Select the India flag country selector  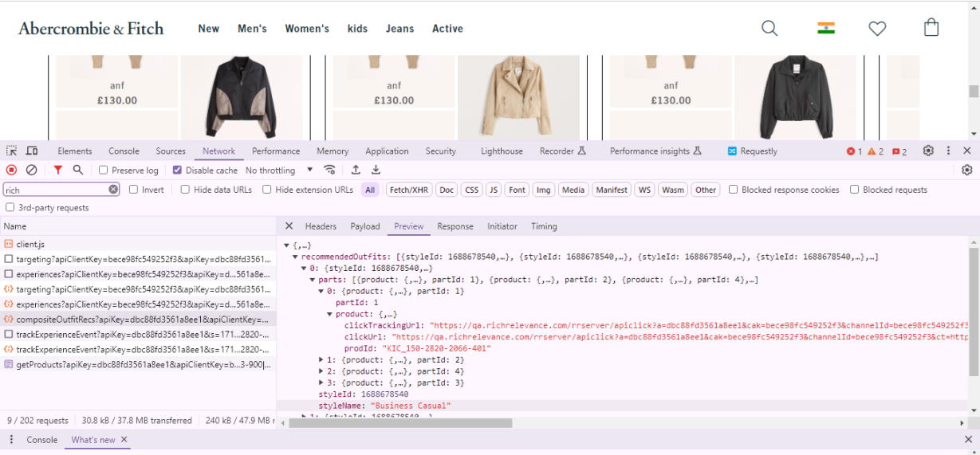826,29
